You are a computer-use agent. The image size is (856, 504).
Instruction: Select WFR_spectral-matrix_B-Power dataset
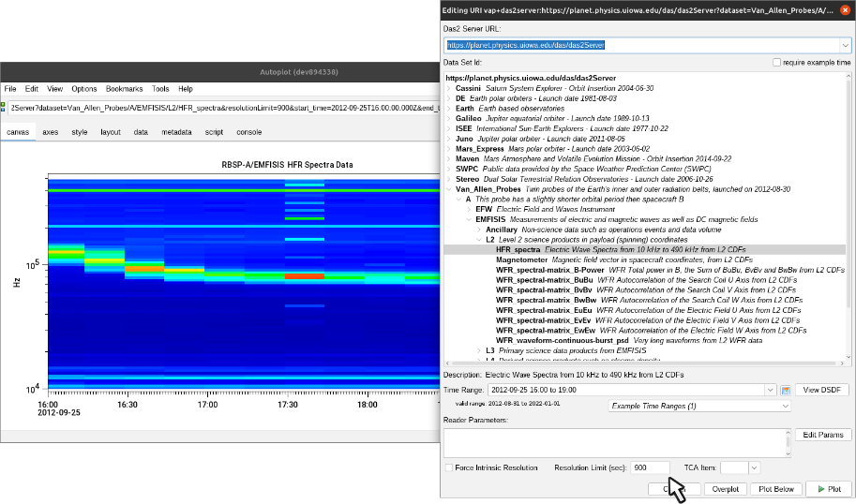point(550,270)
